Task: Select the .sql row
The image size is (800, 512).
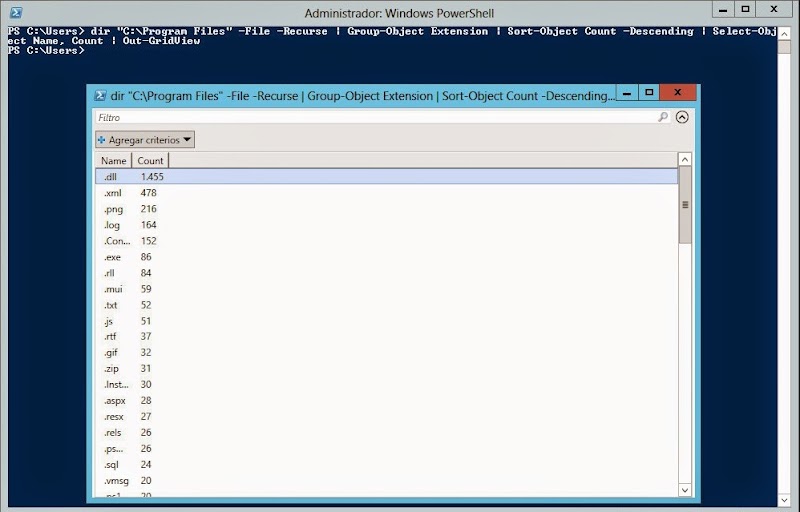Action: click(x=386, y=465)
